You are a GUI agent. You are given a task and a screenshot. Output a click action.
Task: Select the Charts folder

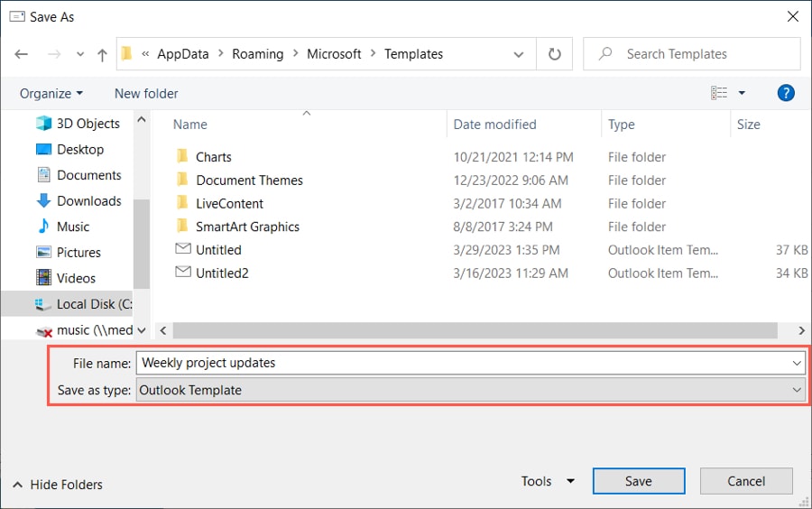point(213,157)
